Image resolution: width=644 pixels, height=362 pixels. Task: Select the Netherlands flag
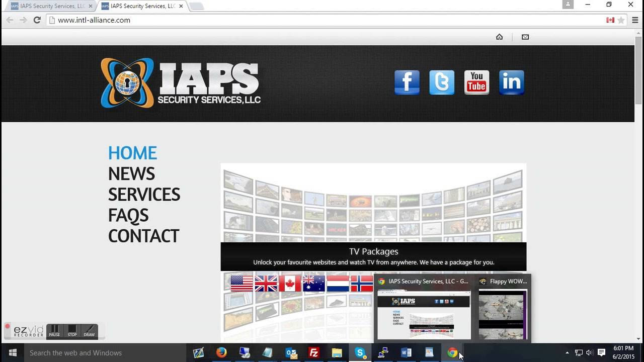tap(338, 284)
